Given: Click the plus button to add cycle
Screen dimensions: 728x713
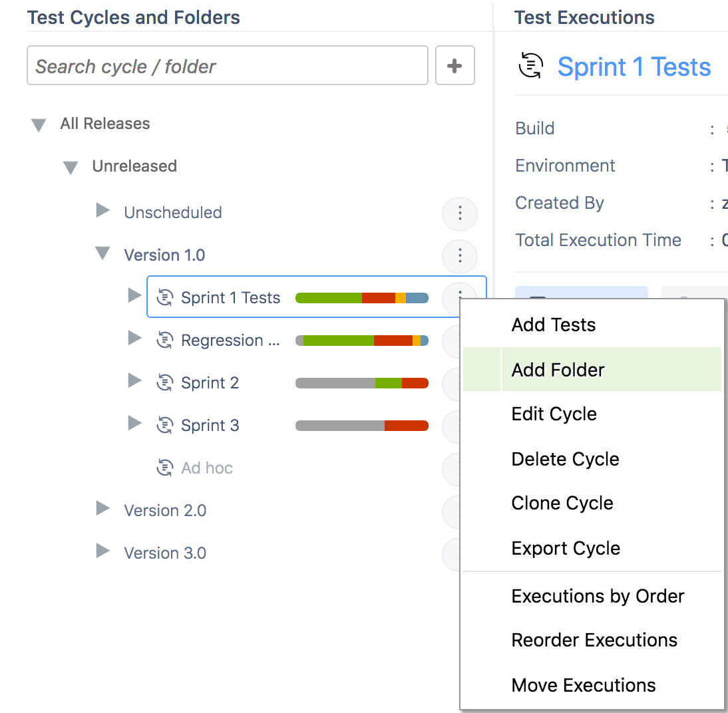Looking at the screenshot, I should (455, 65).
